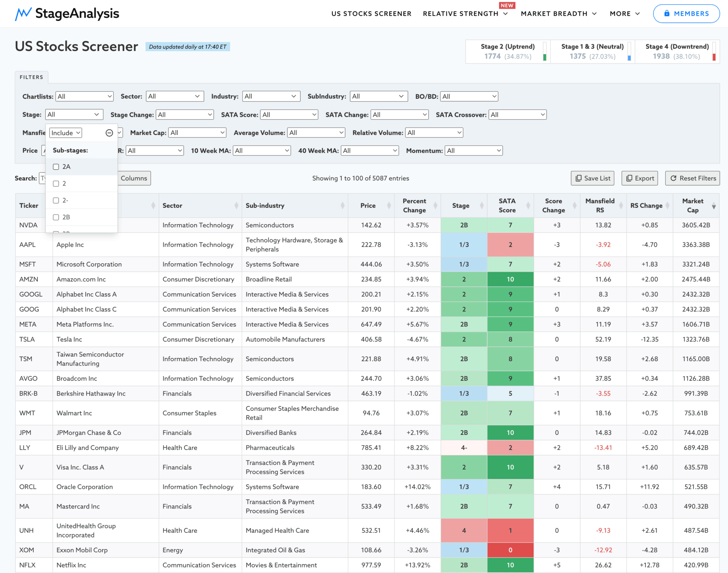Open the SATA Change dropdown

point(399,115)
